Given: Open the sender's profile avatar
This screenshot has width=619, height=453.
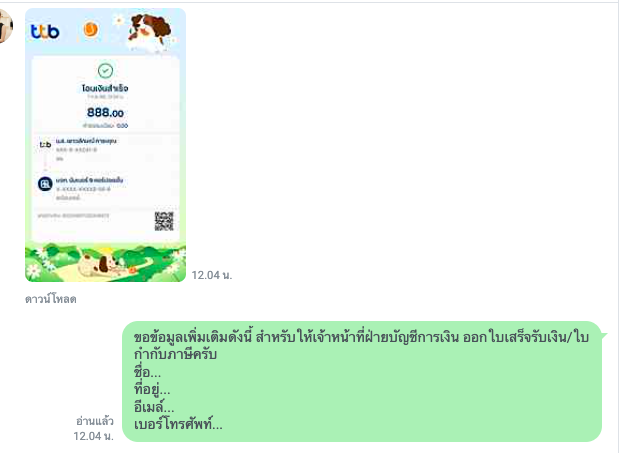Looking at the screenshot, I should point(6,26).
